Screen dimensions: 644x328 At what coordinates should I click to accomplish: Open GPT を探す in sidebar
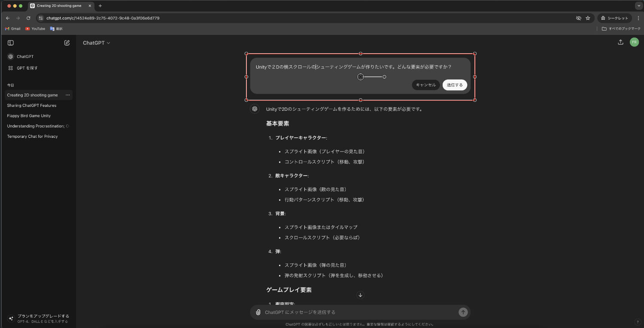(39, 68)
